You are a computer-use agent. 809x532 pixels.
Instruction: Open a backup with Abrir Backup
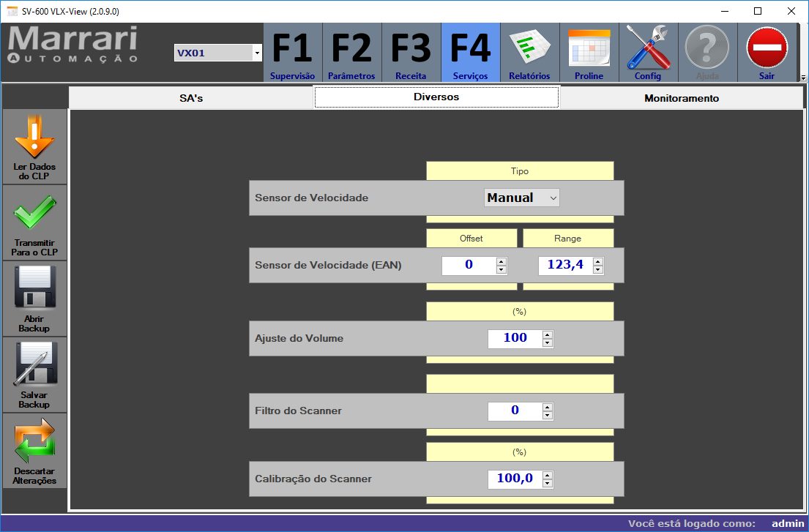coord(34,299)
